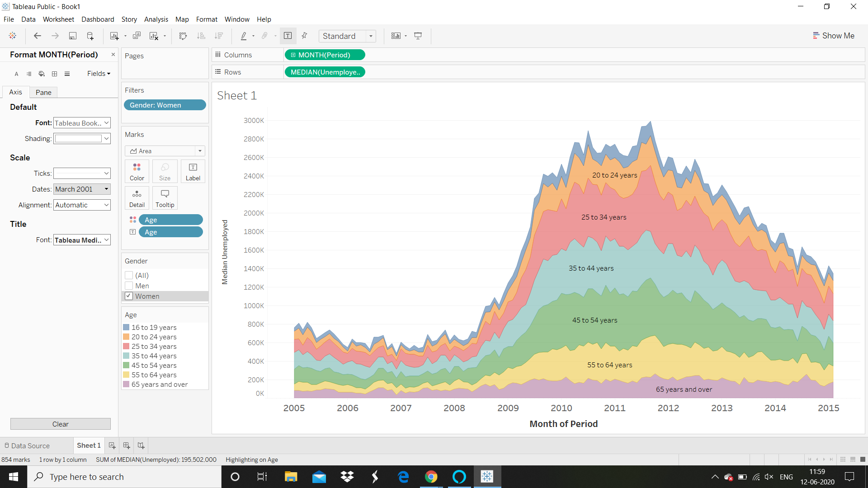Click the Tooltip marks card button
Viewport: 868px width, 488px height.
coord(165,198)
